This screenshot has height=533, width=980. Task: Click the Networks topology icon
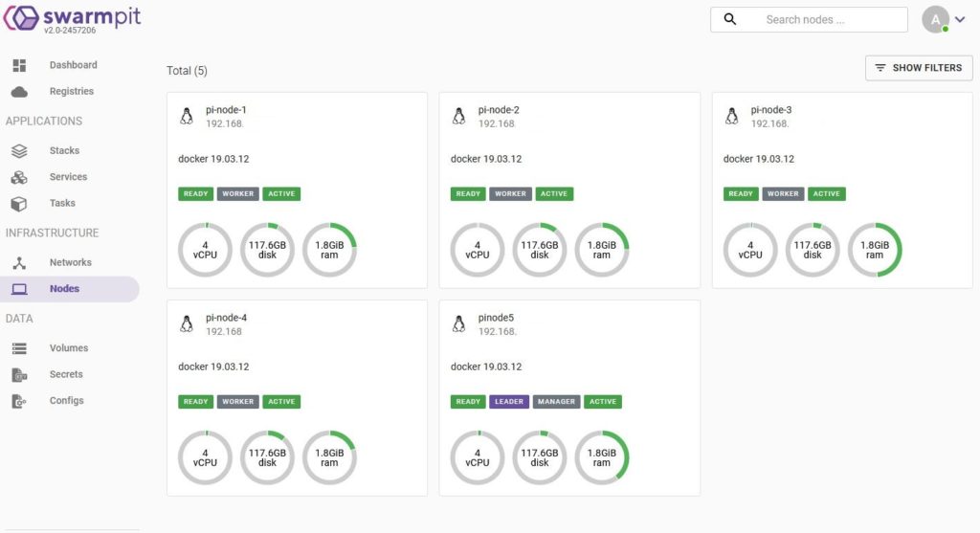pyautogui.click(x=19, y=263)
